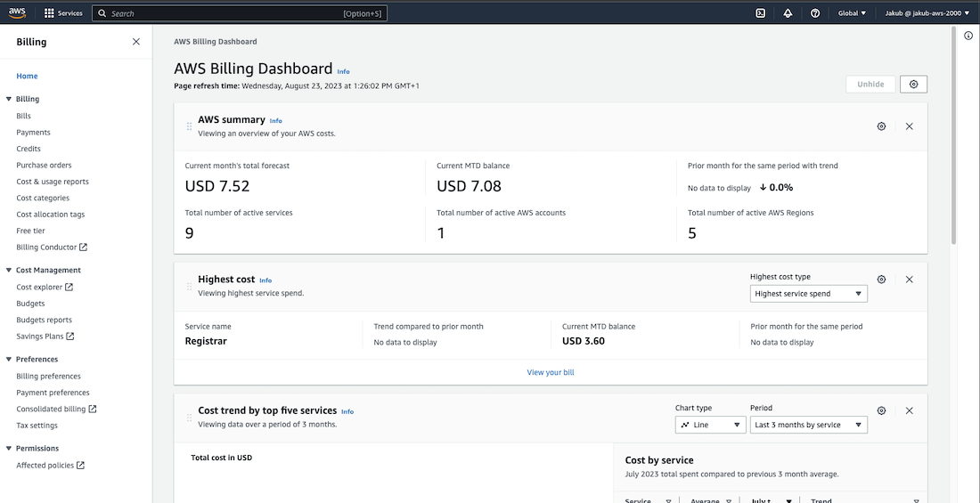
Task: Open Billing preferences
Action: (x=48, y=377)
